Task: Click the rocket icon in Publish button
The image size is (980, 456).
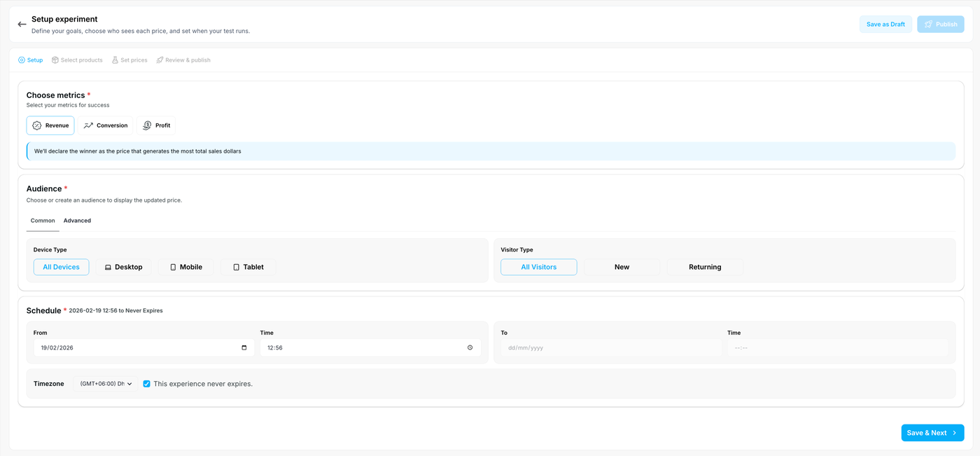Action: coord(928,25)
